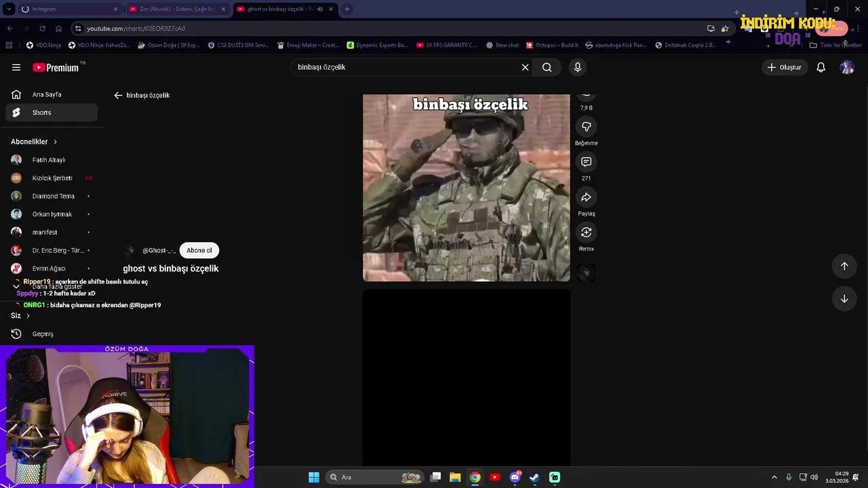Switch to the Zor (Akustik) browser tab
The height and width of the screenshot is (488, 868).
pos(176,9)
